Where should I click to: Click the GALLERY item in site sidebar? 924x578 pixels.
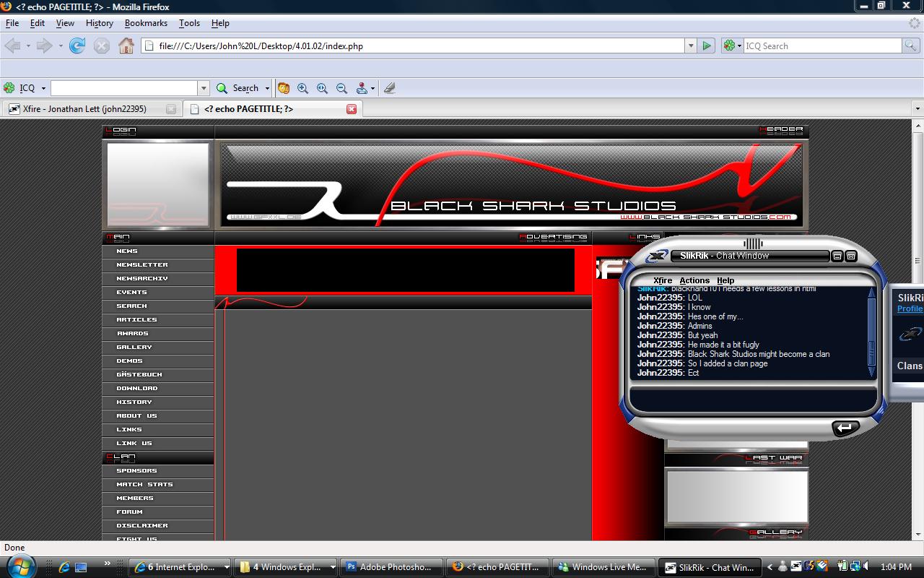(x=134, y=348)
